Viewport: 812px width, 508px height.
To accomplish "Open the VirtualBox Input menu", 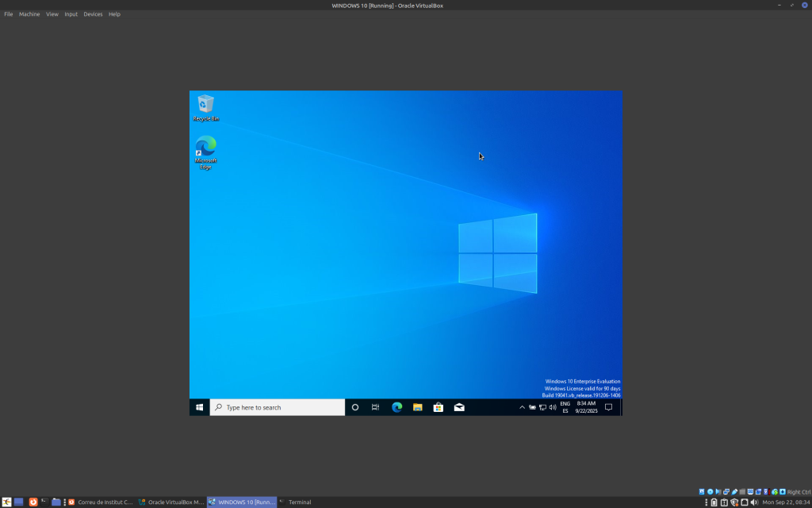I will point(71,14).
